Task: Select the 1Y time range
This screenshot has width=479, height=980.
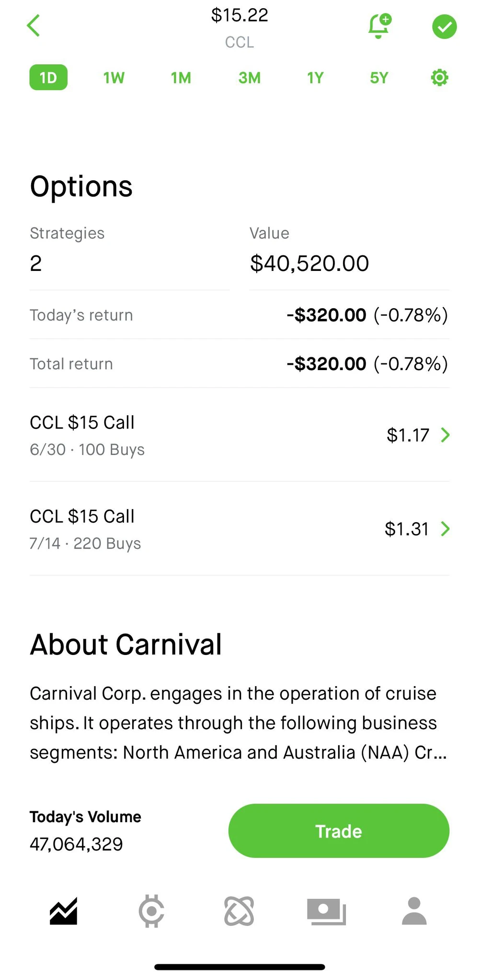Action: 315,78
